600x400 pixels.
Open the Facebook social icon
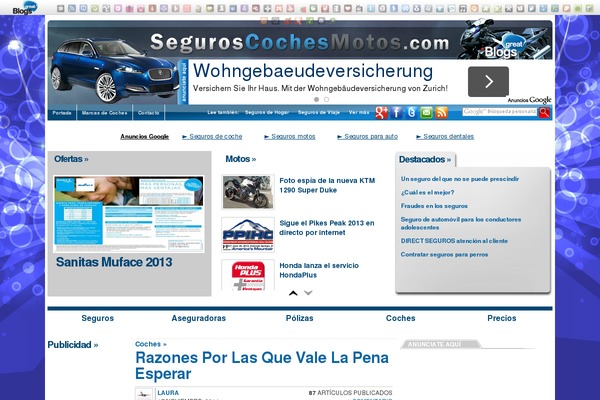396,113
